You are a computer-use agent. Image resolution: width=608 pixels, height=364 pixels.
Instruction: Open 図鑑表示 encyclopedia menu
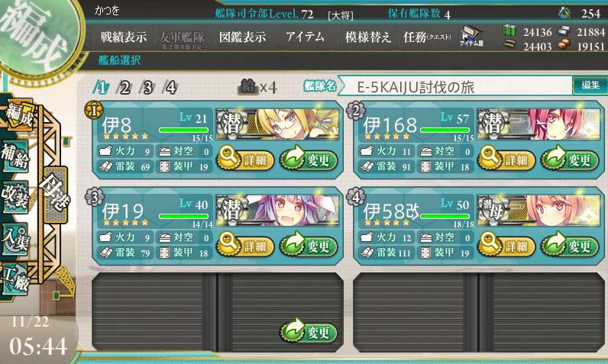[243, 37]
